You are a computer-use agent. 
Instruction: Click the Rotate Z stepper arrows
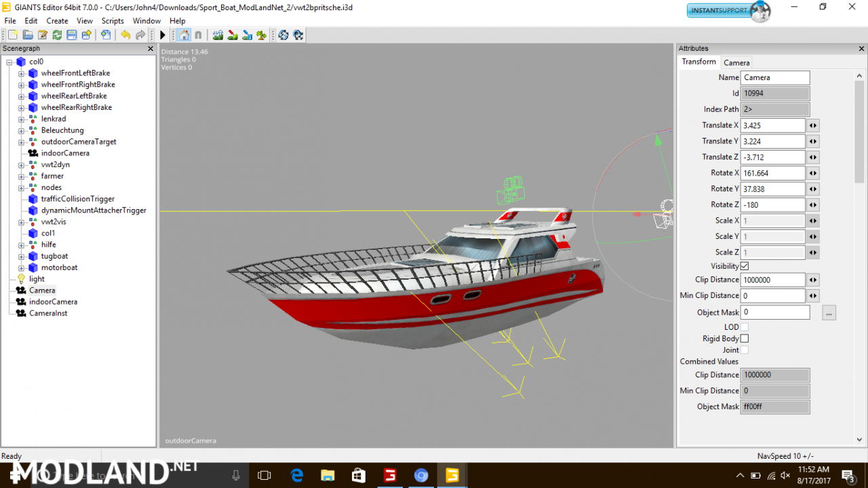pos(812,204)
